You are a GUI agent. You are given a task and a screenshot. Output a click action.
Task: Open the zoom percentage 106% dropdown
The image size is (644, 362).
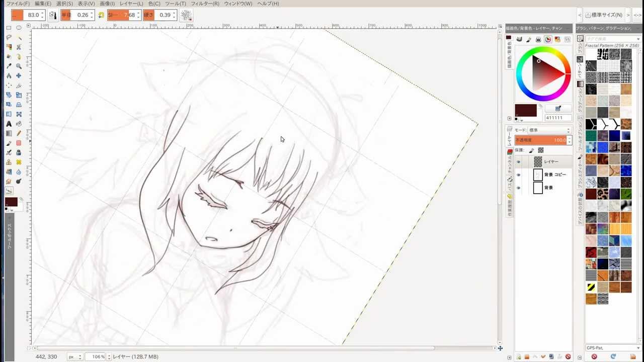(x=108, y=357)
